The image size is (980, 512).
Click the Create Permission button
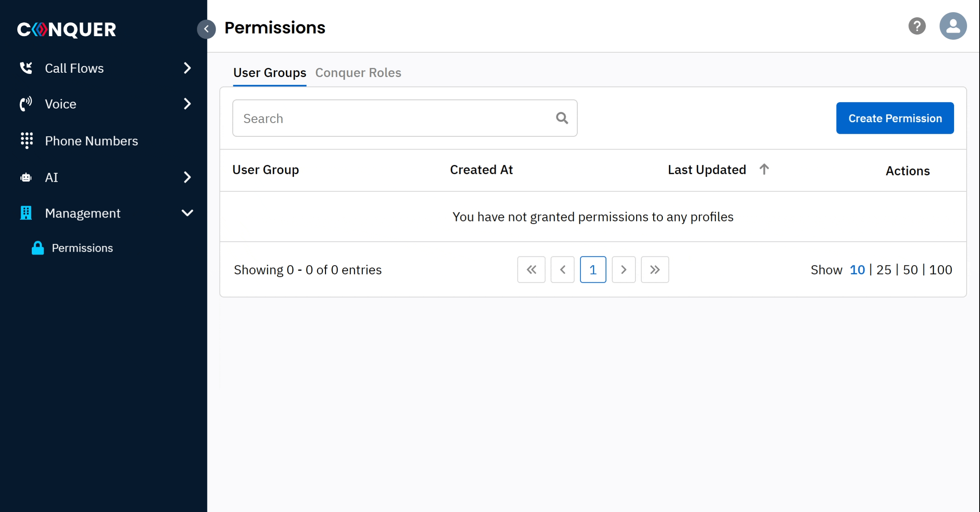(895, 118)
